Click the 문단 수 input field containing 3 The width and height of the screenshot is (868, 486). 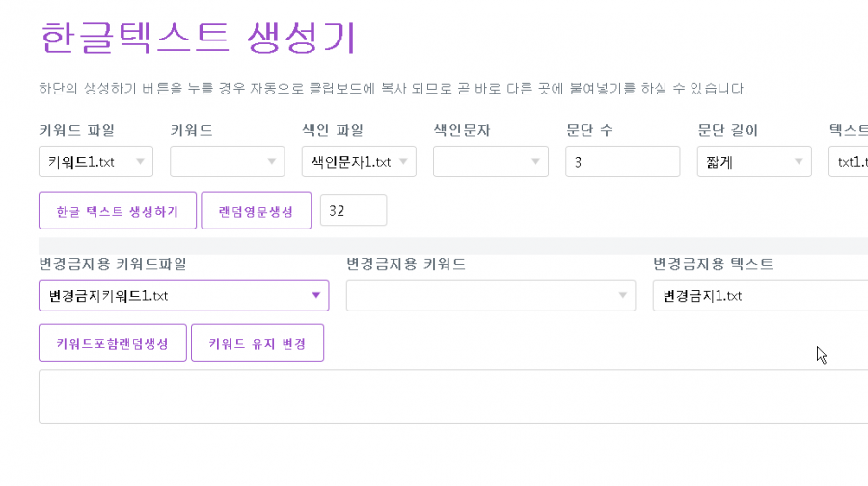click(623, 162)
